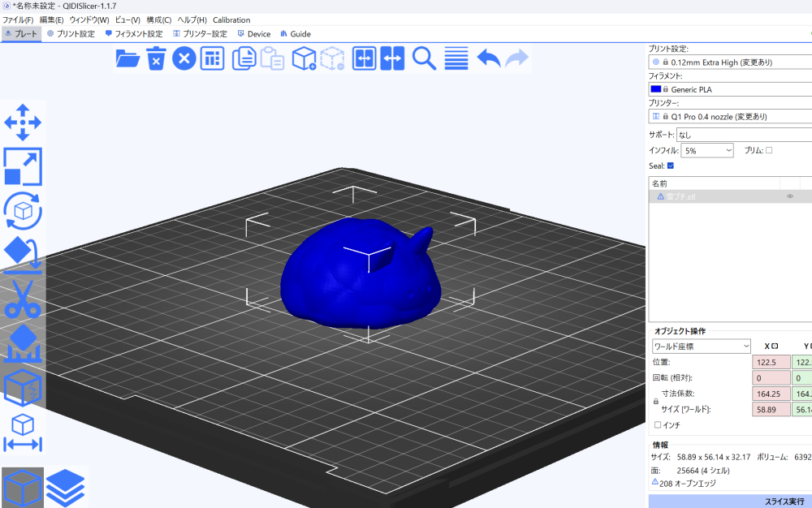Viewport: 812px width, 508px height.
Task: Click the Open Project folder icon
Action: tap(127, 58)
